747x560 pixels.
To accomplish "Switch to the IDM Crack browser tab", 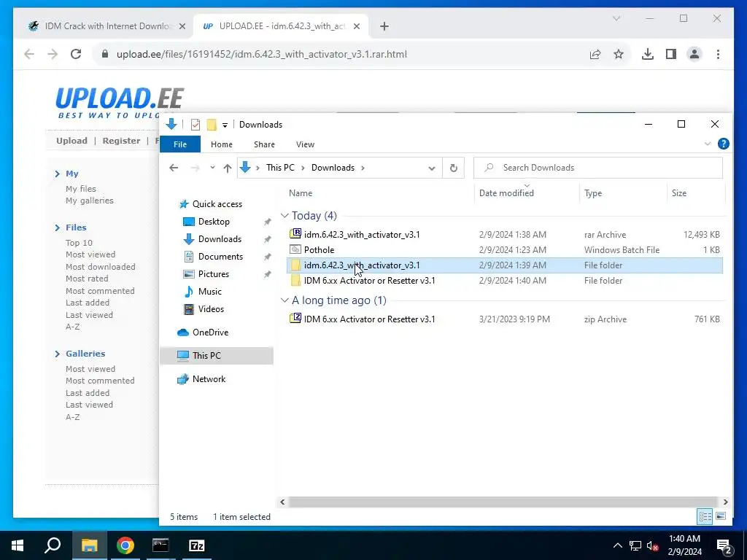I will [x=106, y=26].
